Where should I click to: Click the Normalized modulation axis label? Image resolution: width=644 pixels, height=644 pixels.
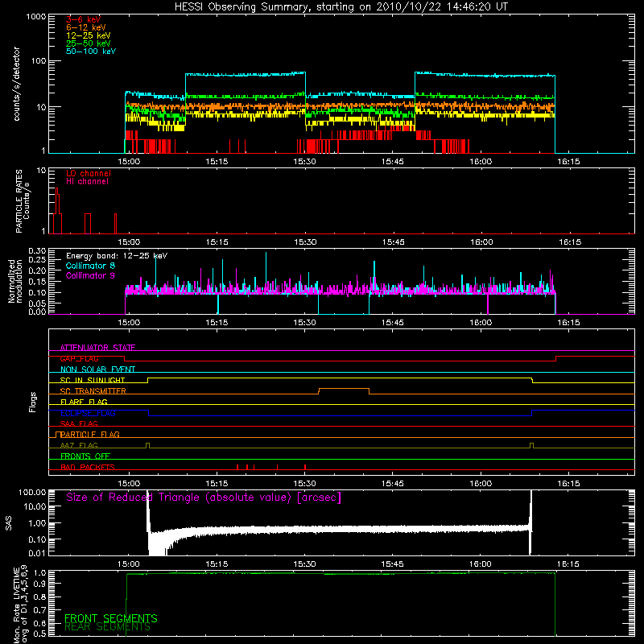15,281
